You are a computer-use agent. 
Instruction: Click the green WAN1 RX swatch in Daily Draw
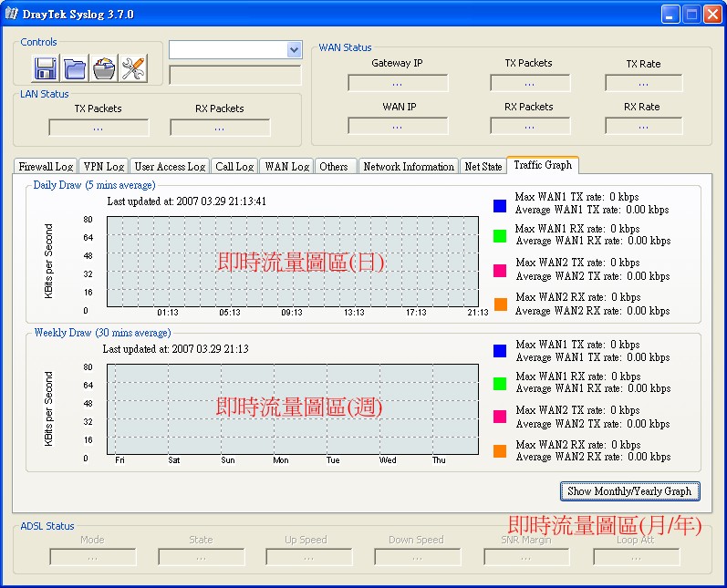click(500, 236)
